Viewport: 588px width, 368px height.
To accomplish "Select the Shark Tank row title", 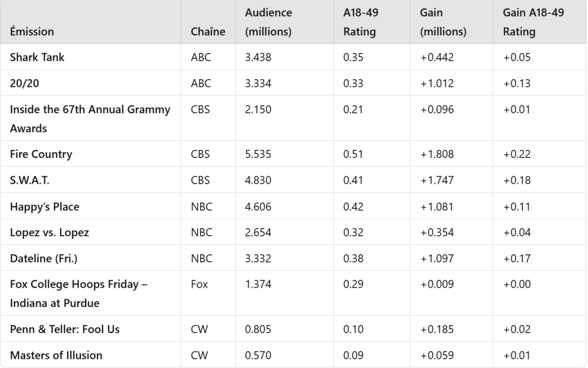I will [37, 57].
